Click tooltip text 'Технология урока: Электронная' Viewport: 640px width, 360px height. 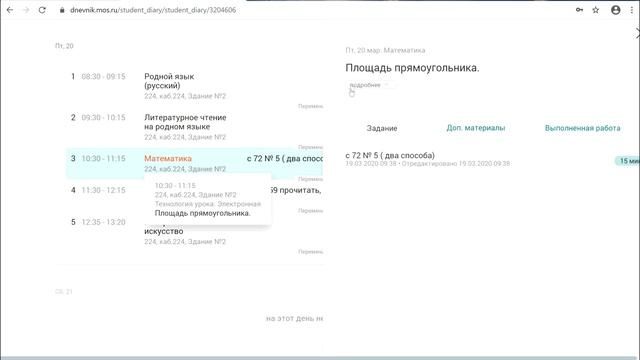(208, 204)
